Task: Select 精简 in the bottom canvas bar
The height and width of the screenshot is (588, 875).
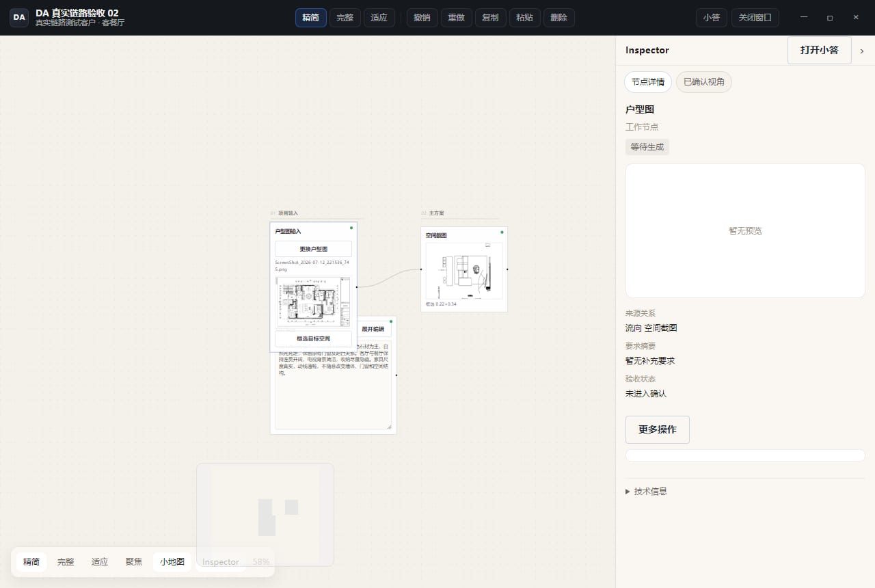Action: [x=31, y=562]
